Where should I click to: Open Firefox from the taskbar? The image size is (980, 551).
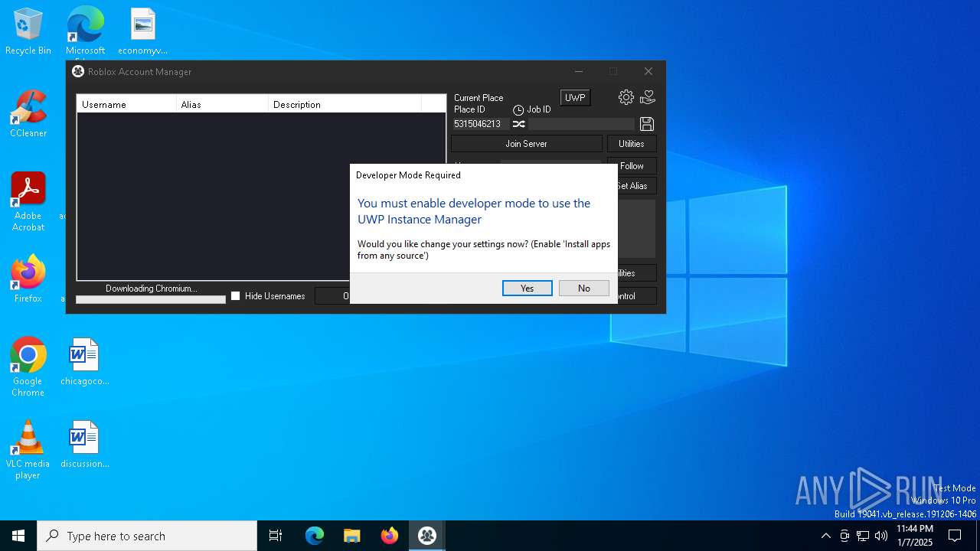click(390, 536)
